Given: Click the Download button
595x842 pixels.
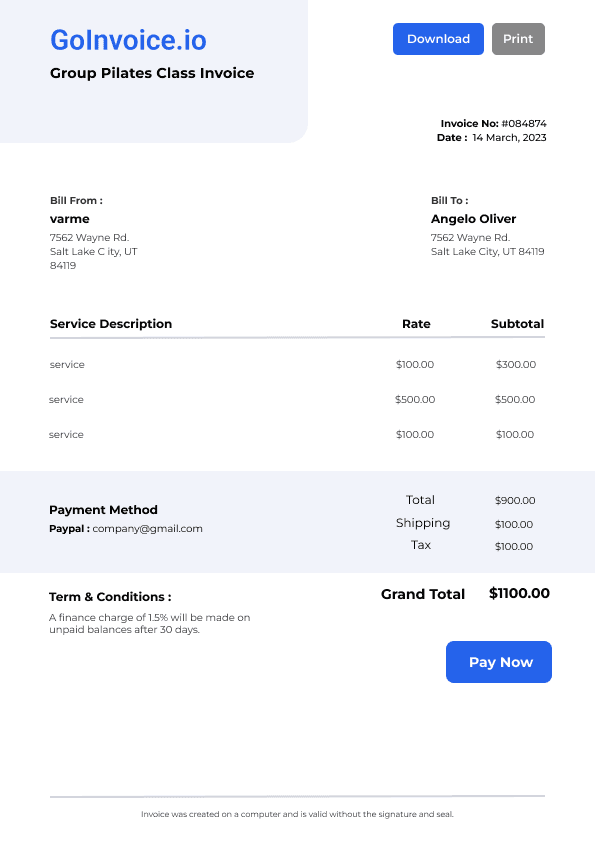Looking at the screenshot, I should tap(438, 39).
